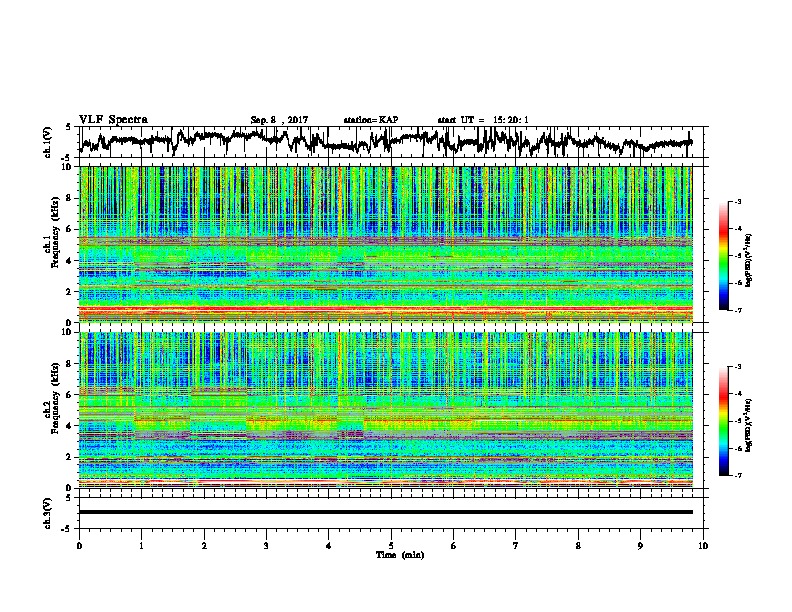Image resolution: width=792 pixels, height=612 pixels.
Task: Click the "ch.1(V)" waveform axis label
Action: 48,142
